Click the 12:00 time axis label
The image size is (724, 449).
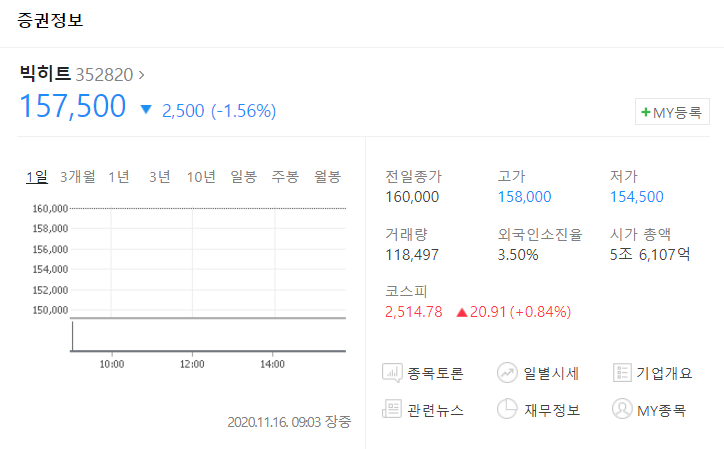[x=192, y=364]
